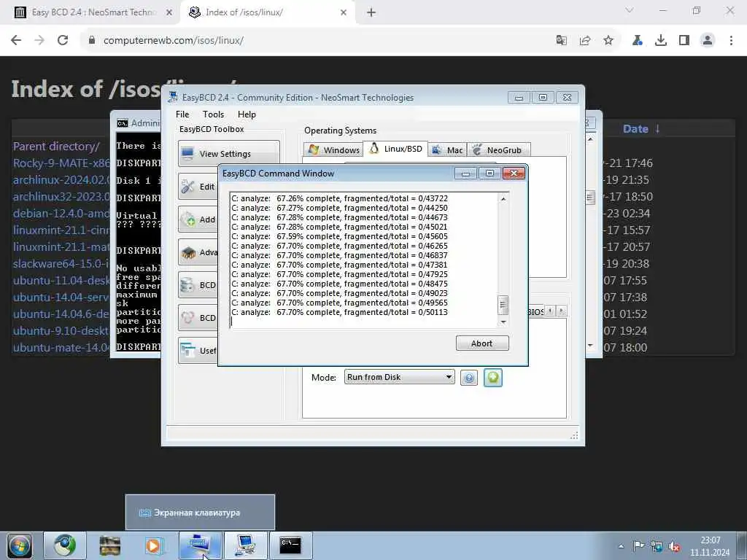Open the tab search chevron in Chrome
The height and width of the screenshot is (560, 747).
click(x=630, y=10)
